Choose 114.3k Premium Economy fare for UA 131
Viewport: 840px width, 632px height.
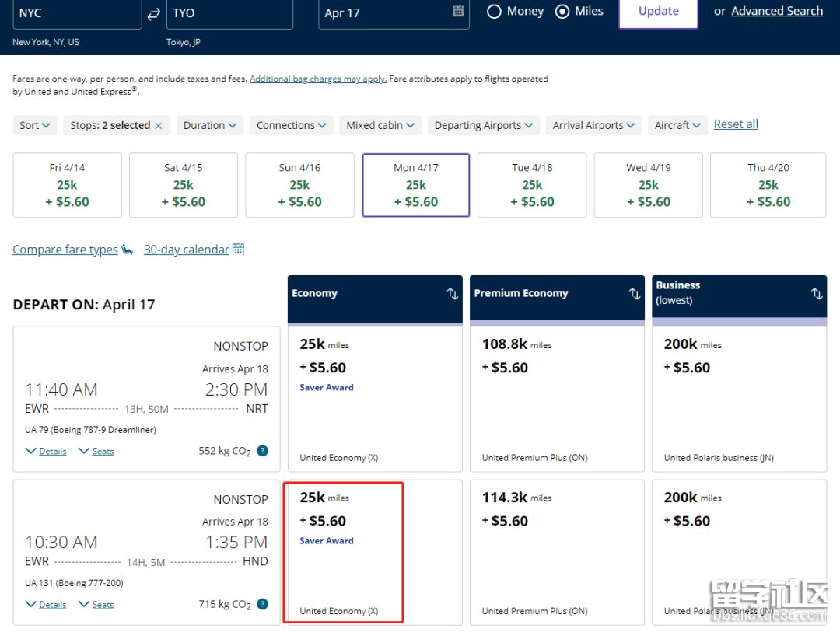(557, 552)
